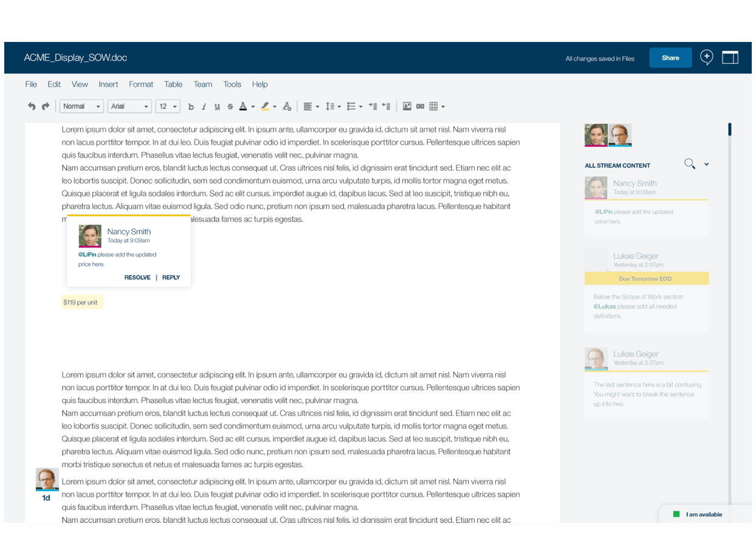Viewport: 756px width, 535px height.
Task: Click the Share button
Action: [x=670, y=58]
